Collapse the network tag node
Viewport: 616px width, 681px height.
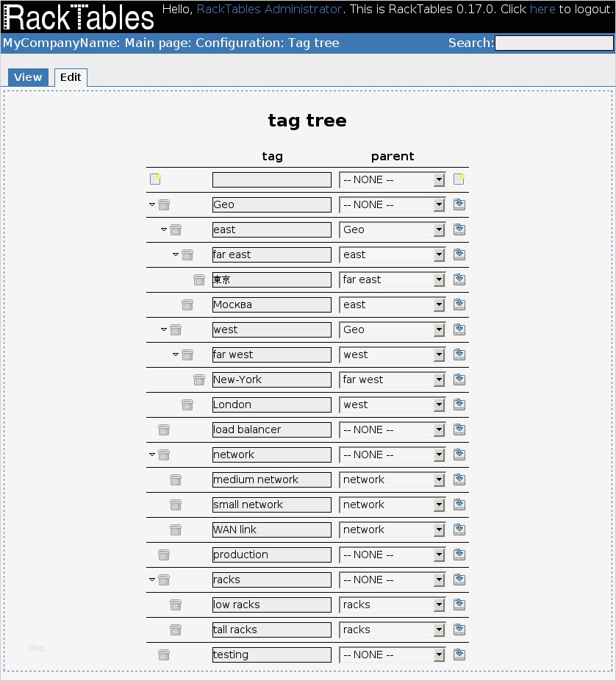(152, 454)
